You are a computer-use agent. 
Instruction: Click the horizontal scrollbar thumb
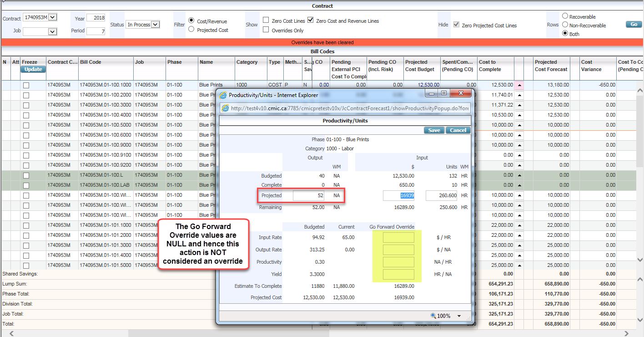coord(228,334)
